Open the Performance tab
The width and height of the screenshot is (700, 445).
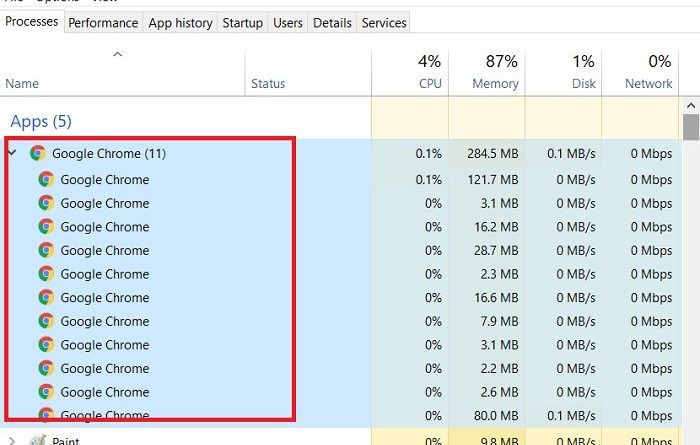103,23
